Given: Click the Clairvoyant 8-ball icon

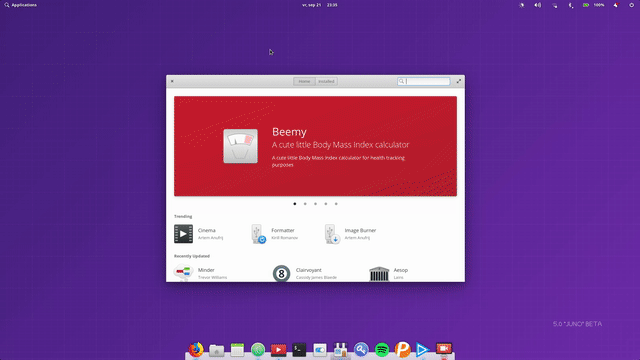Looking at the screenshot, I should (281, 273).
